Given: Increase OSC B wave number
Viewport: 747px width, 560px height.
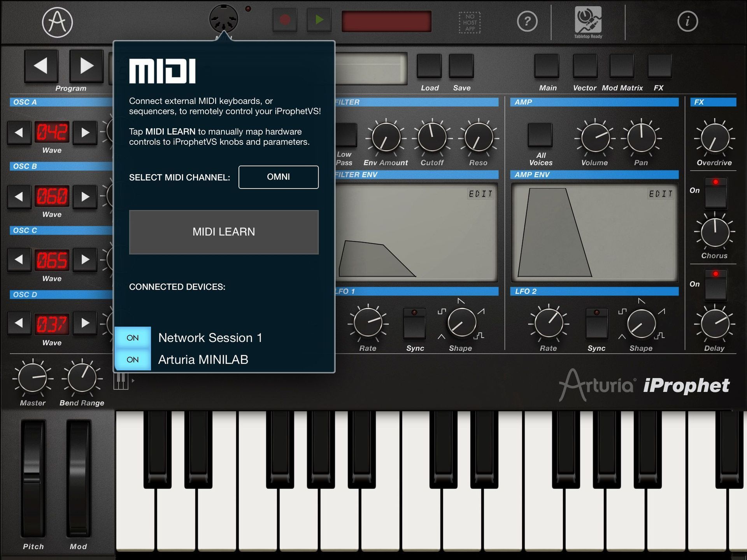Looking at the screenshot, I should (85, 197).
